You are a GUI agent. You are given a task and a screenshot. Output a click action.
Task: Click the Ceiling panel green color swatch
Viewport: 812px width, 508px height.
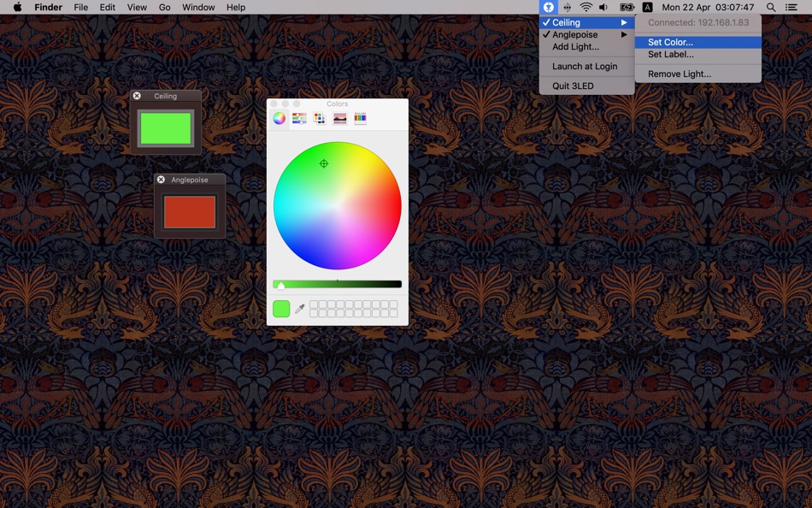point(166,128)
